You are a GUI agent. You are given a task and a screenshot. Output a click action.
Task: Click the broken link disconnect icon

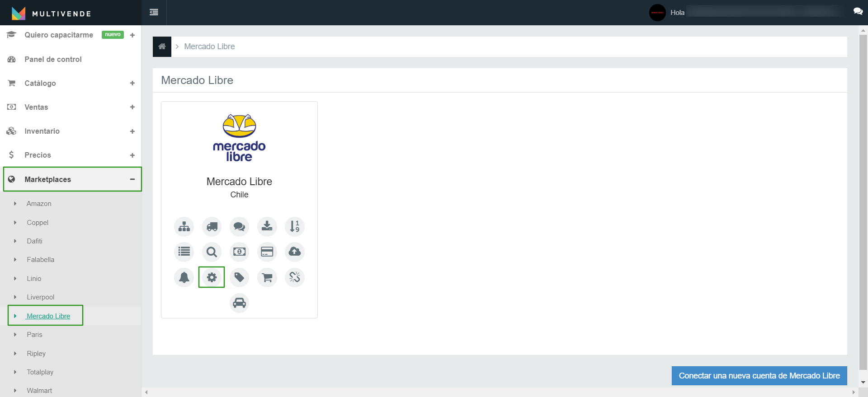point(295,277)
